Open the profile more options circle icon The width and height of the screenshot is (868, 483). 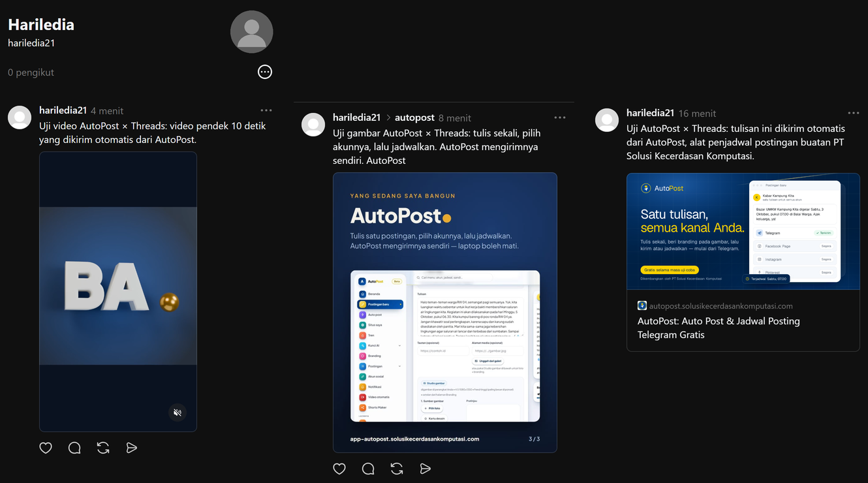[264, 72]
